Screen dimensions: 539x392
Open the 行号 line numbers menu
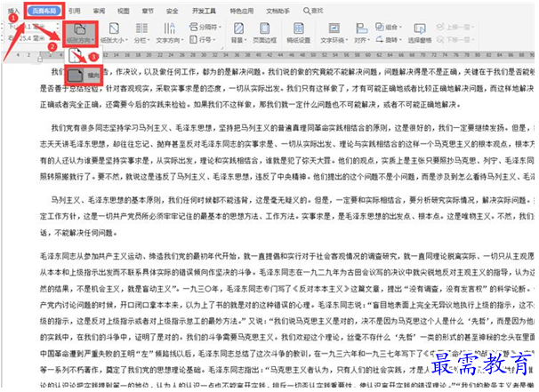203,39
